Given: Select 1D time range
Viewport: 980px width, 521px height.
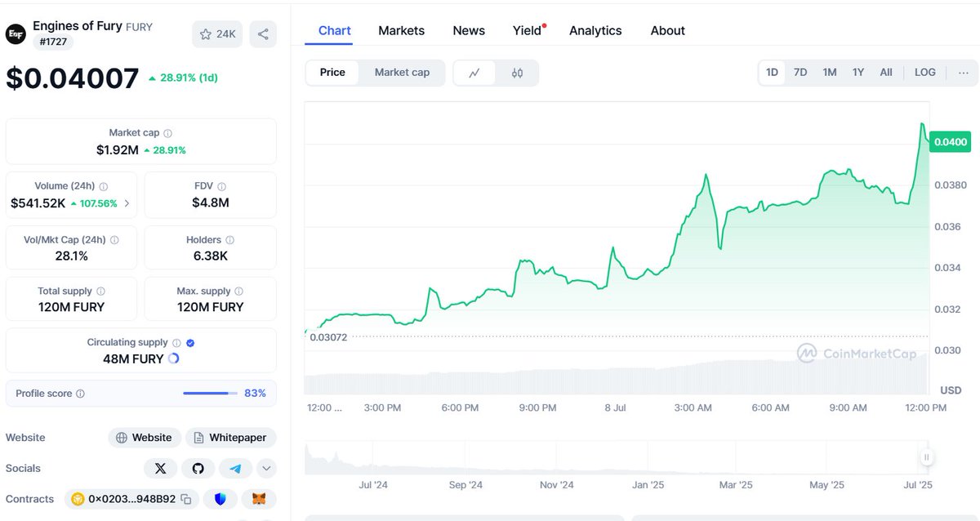Looking at the screenshot, I should tap(772, 73).
